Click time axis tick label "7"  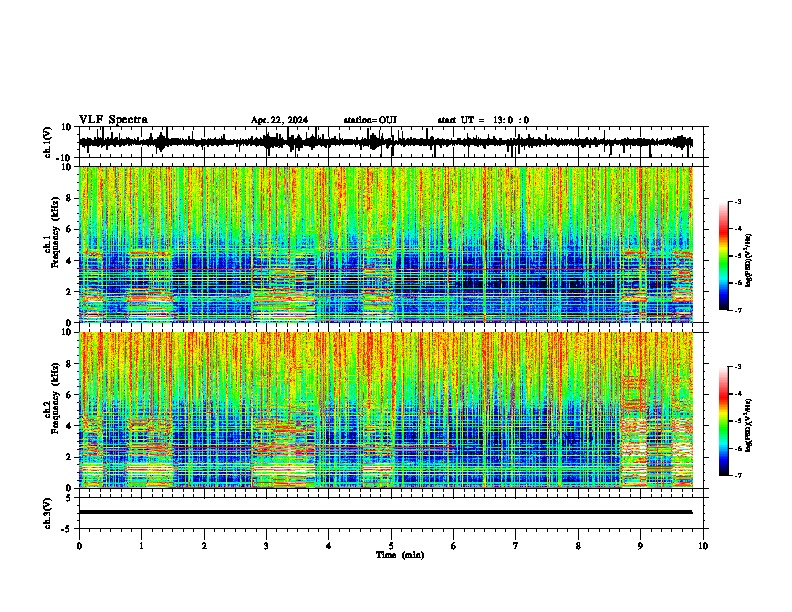[516, 546]
